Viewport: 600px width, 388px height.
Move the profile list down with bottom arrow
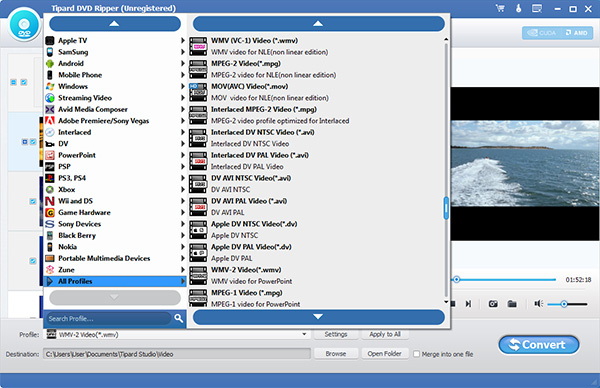[319, 317]
